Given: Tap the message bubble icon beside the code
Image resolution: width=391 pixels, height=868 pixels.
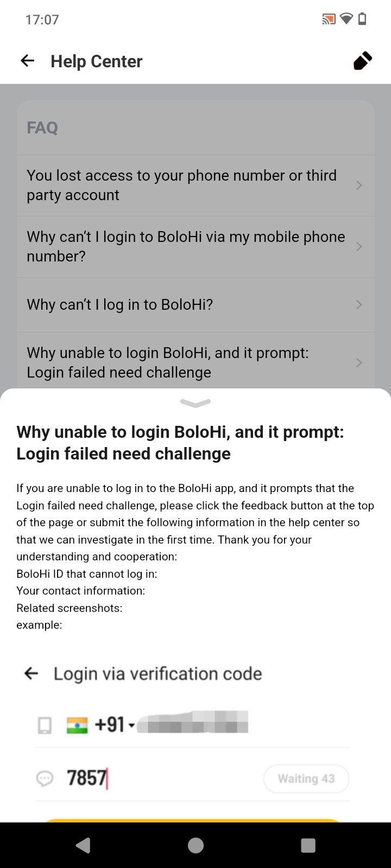Looking at the screenshot, I should tap(45, 779).
